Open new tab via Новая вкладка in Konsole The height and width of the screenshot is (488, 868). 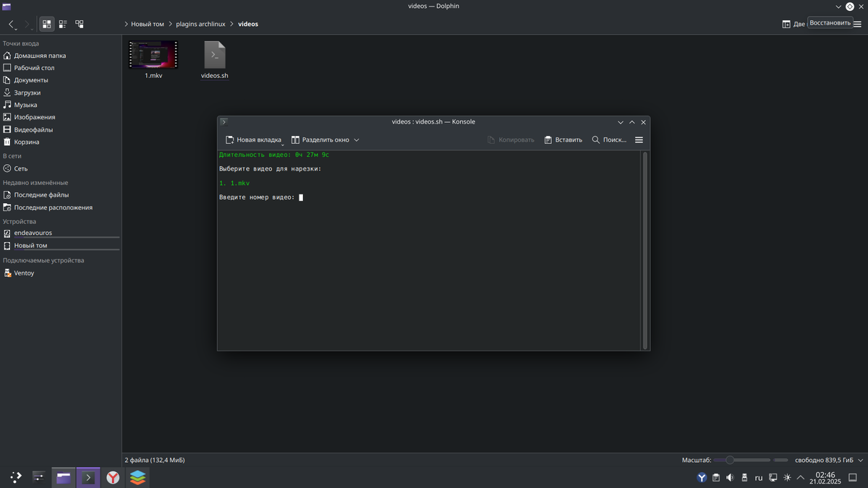point(252,140)
